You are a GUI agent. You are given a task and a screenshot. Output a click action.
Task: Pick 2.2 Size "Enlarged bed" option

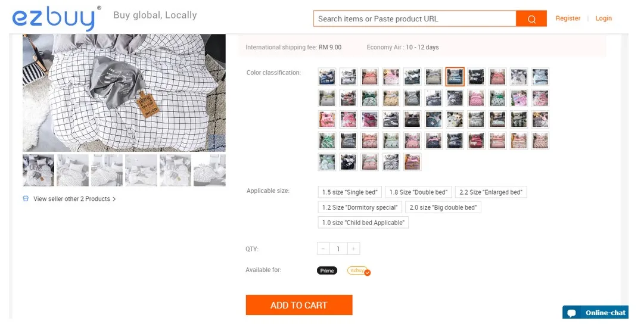pyautogui.click(x=491, y=192)
